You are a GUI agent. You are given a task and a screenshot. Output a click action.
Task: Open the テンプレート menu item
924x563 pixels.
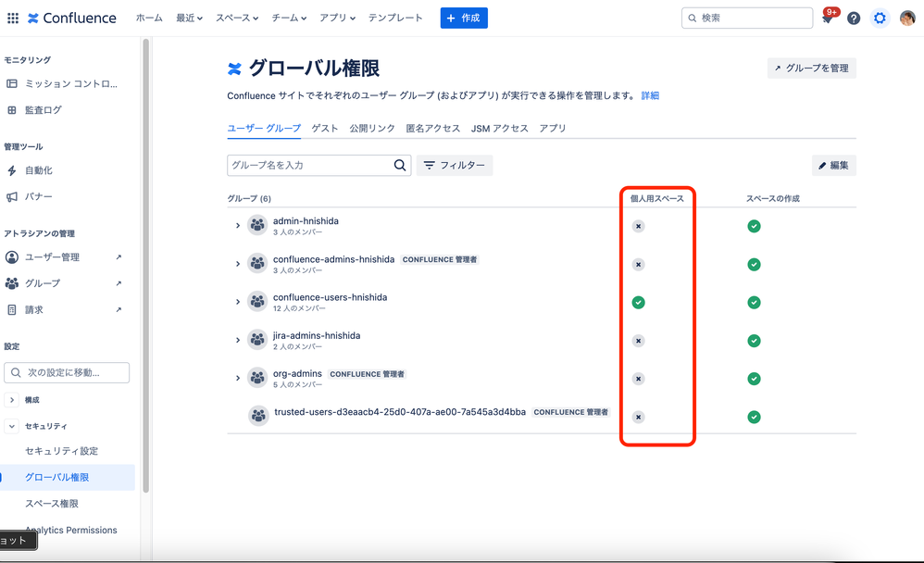[x=395, y=18]
